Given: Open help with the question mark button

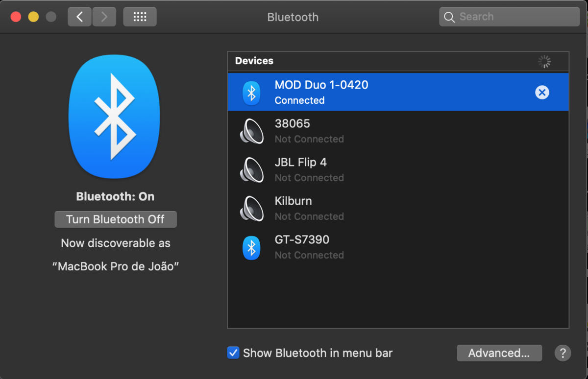Looking at the screenshot, I should [x=563, y=353].
